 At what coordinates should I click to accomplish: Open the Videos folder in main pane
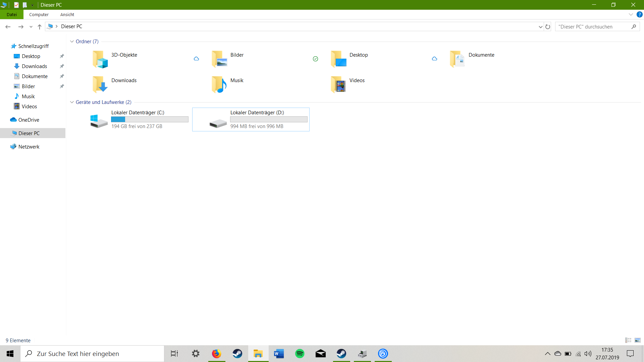point(338,84)
